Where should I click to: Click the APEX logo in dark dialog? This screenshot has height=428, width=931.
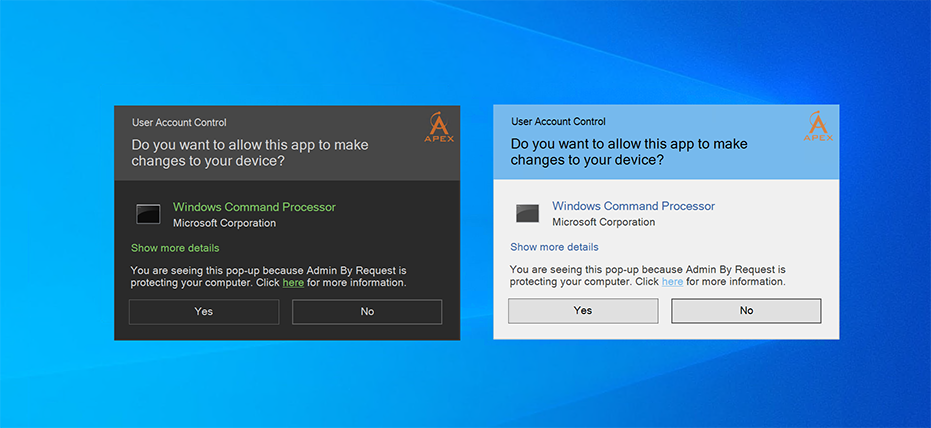click(439, 127)
